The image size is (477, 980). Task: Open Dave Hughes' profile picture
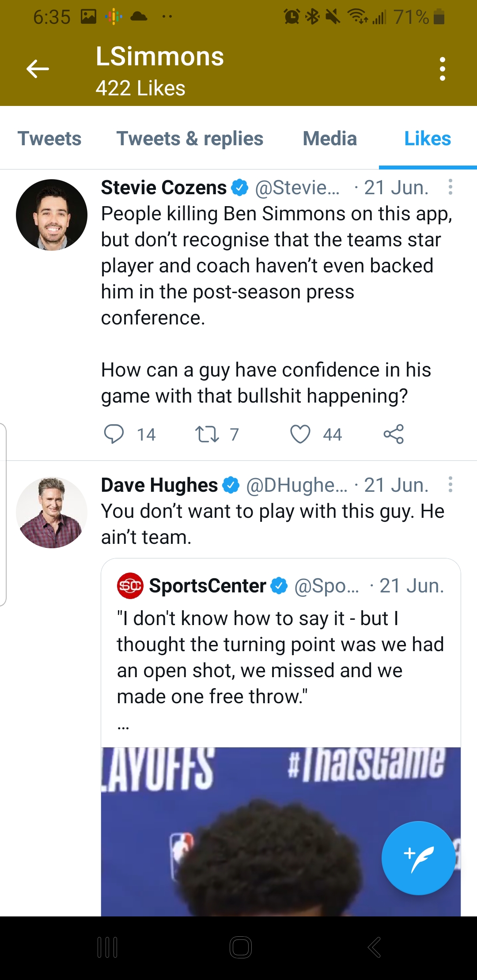tap(52, 513)
